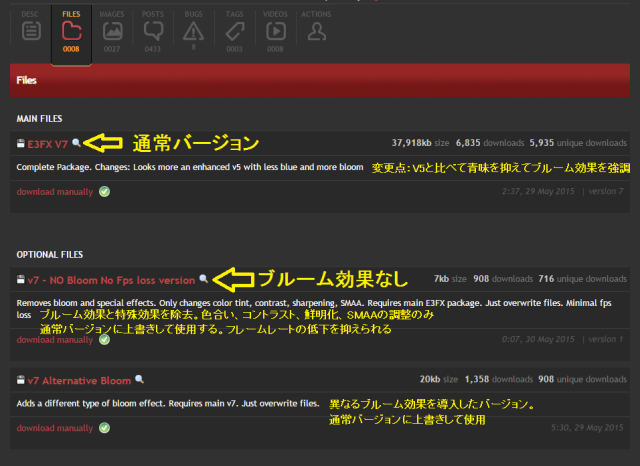
Task: Click the 1,358 downloads count
Action: click(499, 379)
